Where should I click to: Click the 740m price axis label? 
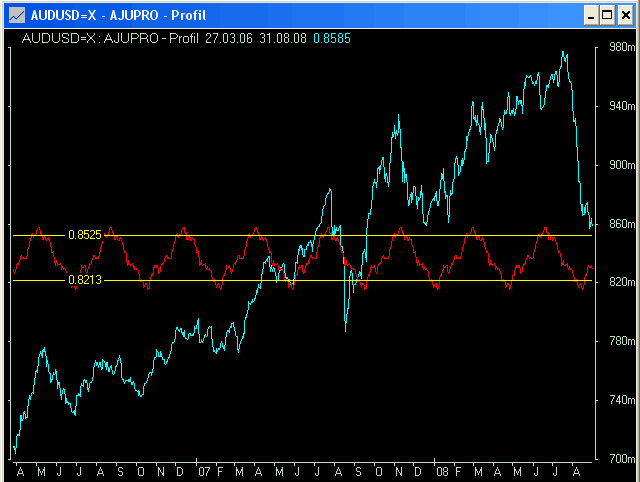(622, 400)
